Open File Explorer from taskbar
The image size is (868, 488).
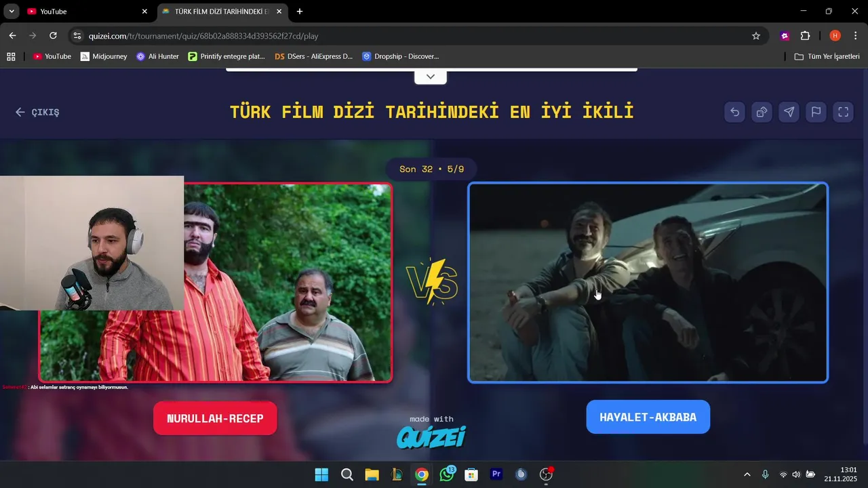(x=372, y=474)
